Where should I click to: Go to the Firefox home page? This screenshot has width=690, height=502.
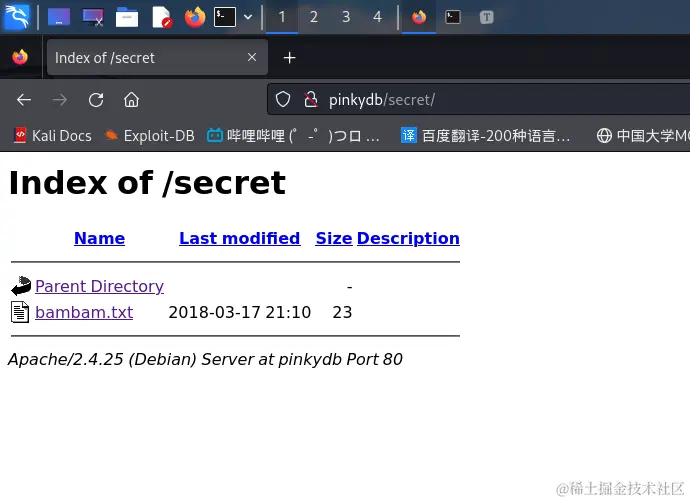tap(131, 99)
